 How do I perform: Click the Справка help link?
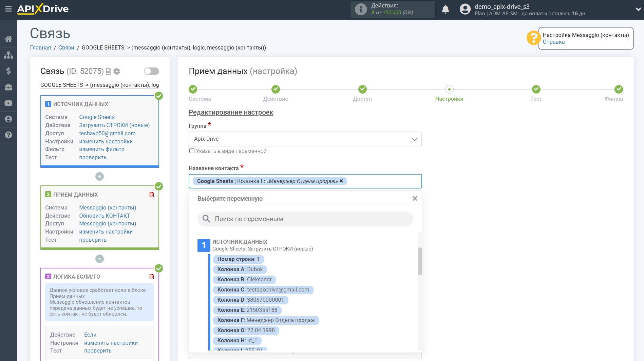coord(553,42)
